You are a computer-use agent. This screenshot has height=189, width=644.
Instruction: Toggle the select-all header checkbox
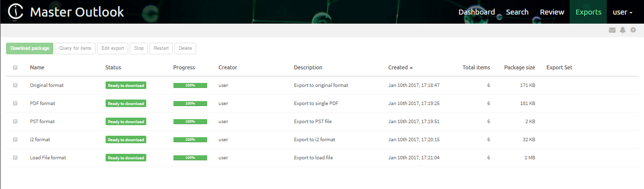pos(15,67)
